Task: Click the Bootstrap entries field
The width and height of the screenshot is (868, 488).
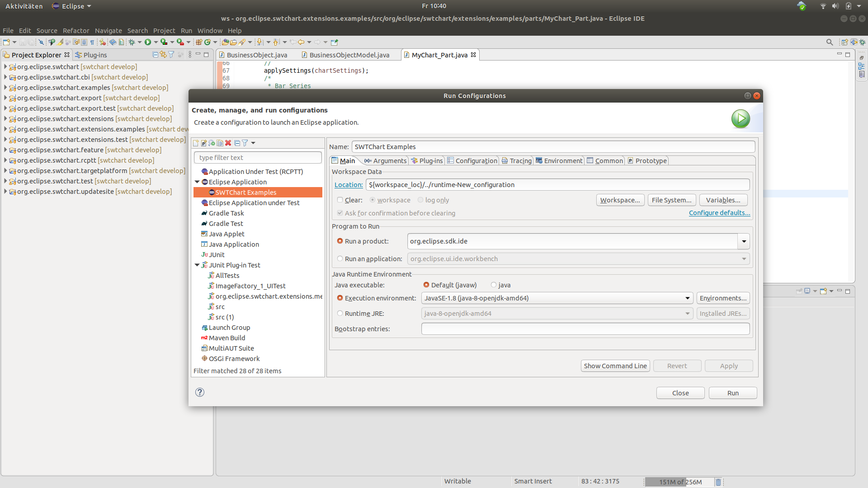Action: [585, 328]
